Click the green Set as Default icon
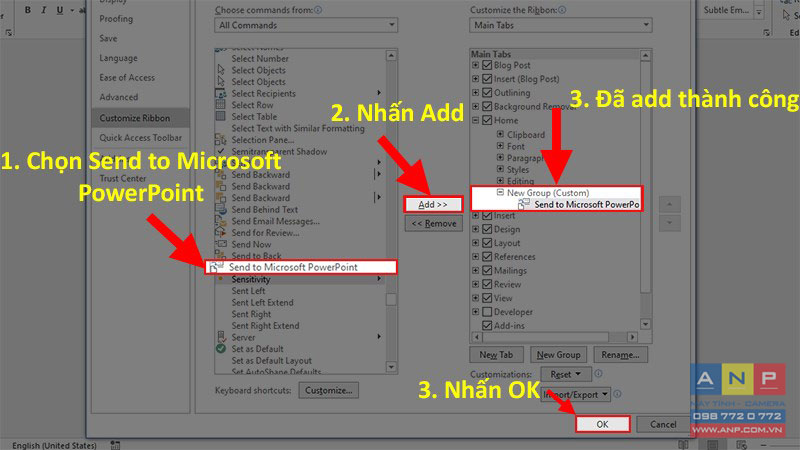Image resolution: width=800 pixels, height=450 pixels. click(x=220, y=348)
